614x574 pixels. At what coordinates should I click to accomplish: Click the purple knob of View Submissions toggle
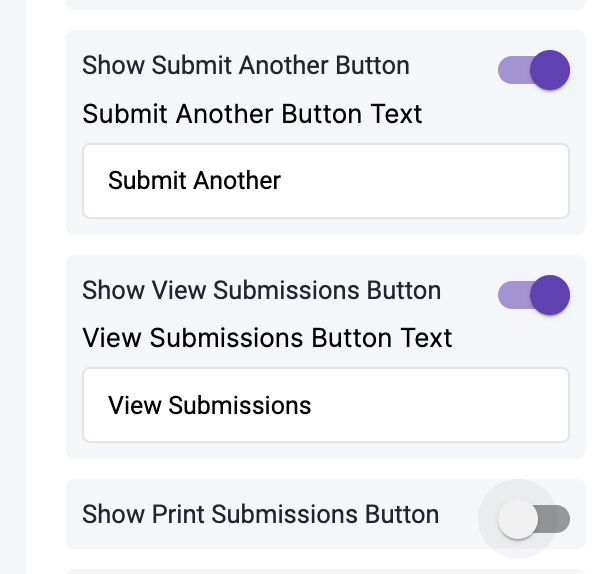pos(549,295)
